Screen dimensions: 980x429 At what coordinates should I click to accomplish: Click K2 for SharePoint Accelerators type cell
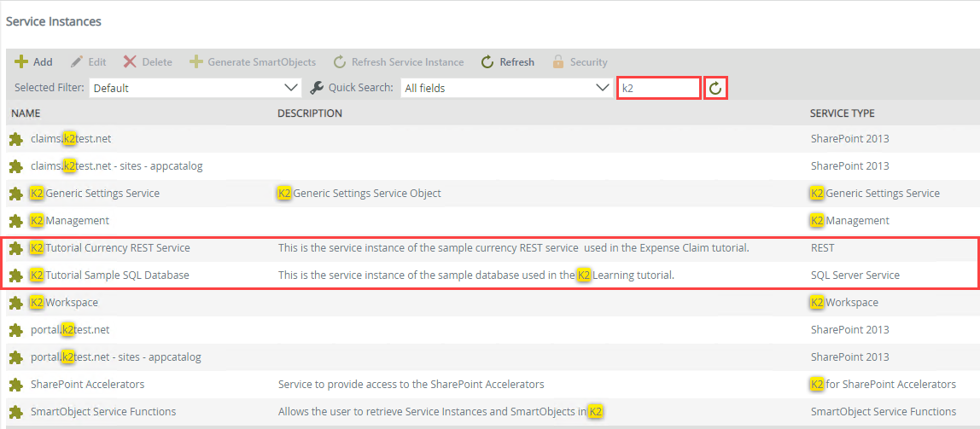pos(884,384)
